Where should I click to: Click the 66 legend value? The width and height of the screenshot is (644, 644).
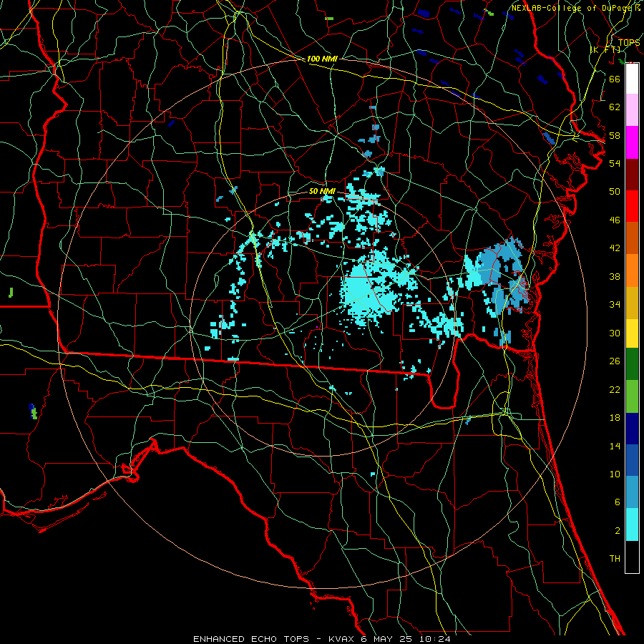615,79
